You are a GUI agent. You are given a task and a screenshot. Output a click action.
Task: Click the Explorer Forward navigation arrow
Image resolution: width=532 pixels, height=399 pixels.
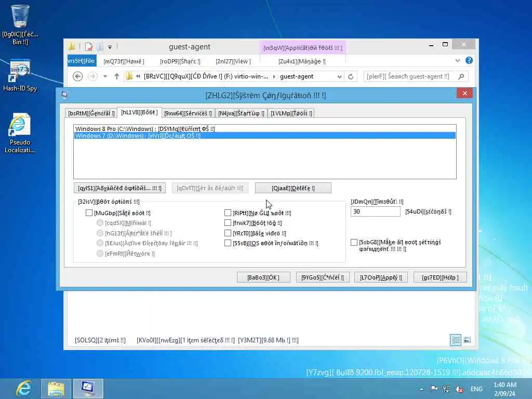pyautogui.click(x=92, y=76)
